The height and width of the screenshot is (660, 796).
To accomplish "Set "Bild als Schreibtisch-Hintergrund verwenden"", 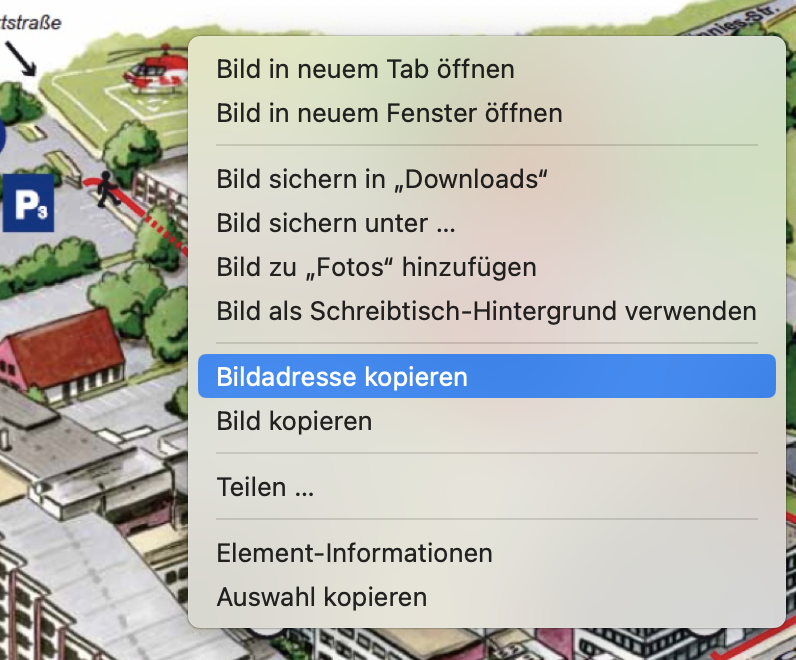I will click(486, 311).
